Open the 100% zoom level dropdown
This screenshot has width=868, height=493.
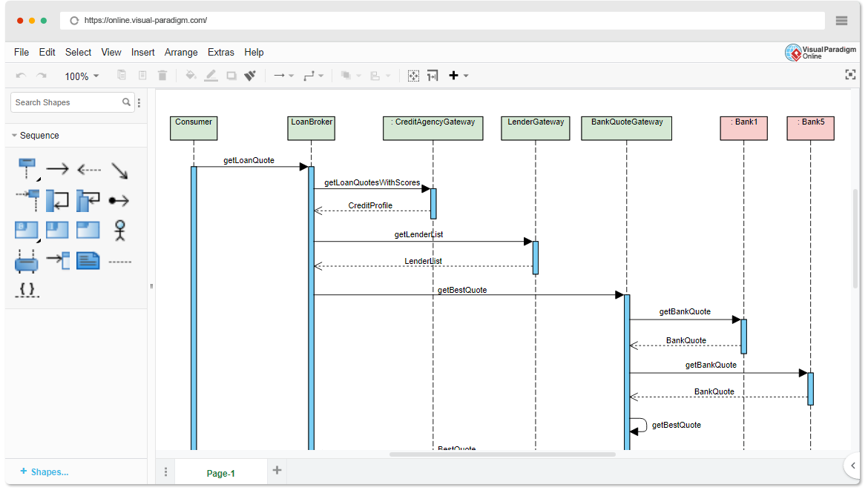[x=82, y=76]
